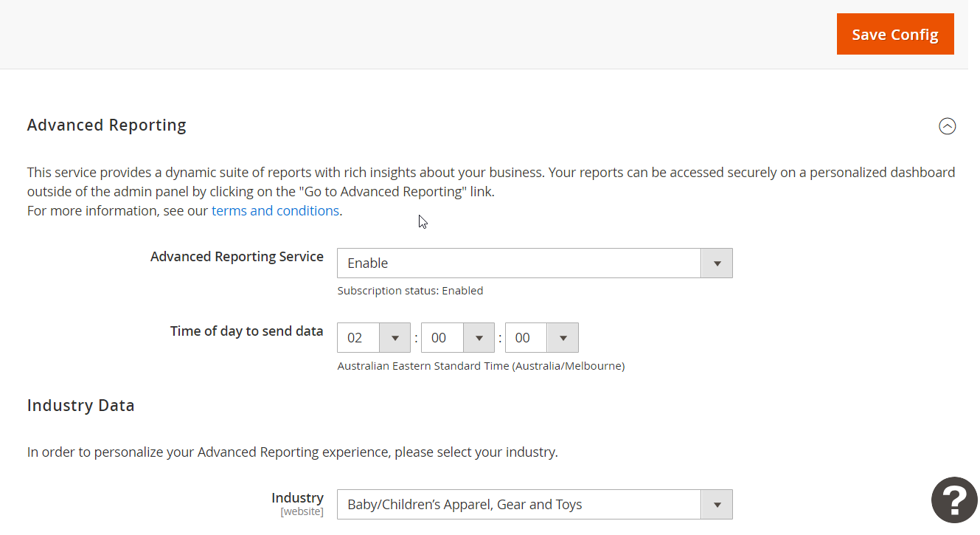Click the [website] scope label
Viewport: 980px width, 535px height.
302,511
